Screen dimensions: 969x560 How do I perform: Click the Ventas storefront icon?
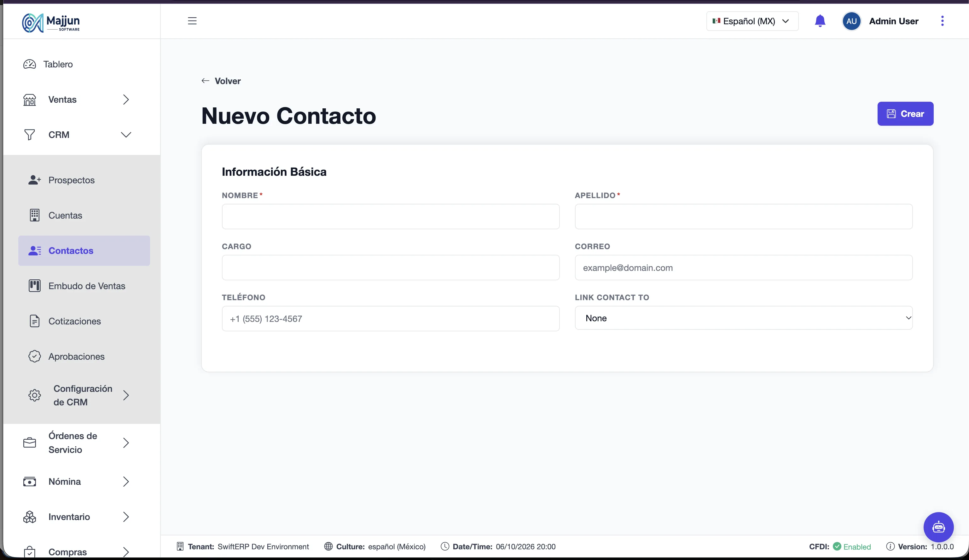[30, 100]
